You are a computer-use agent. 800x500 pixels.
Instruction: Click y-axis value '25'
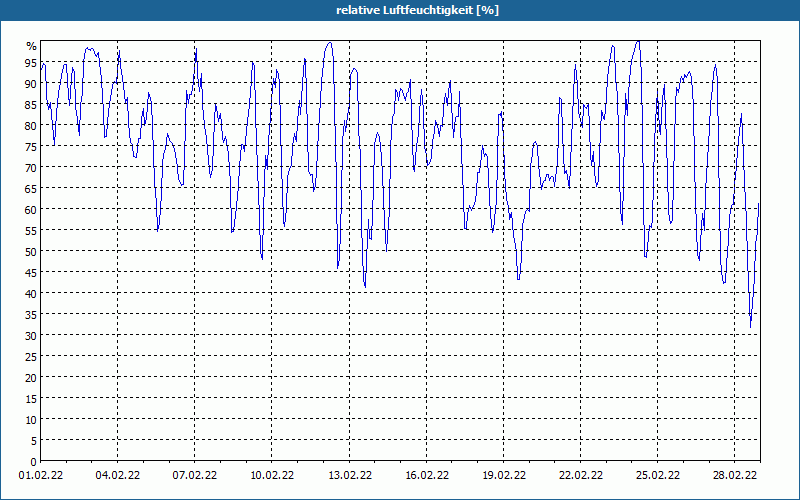[31, 357]
